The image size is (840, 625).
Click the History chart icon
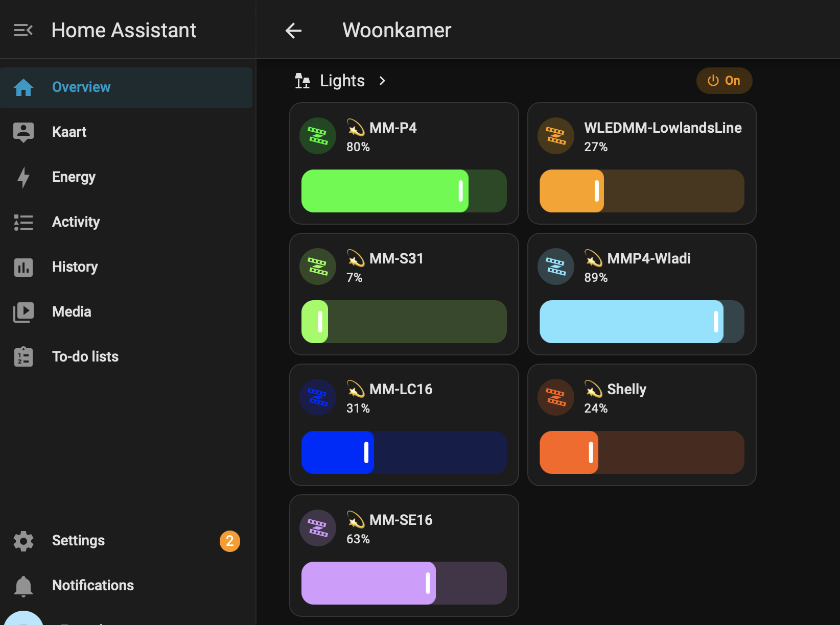(x=24, y=267)
